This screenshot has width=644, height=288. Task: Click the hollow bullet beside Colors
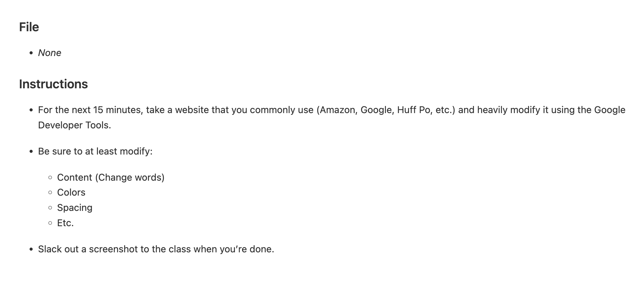50,193
